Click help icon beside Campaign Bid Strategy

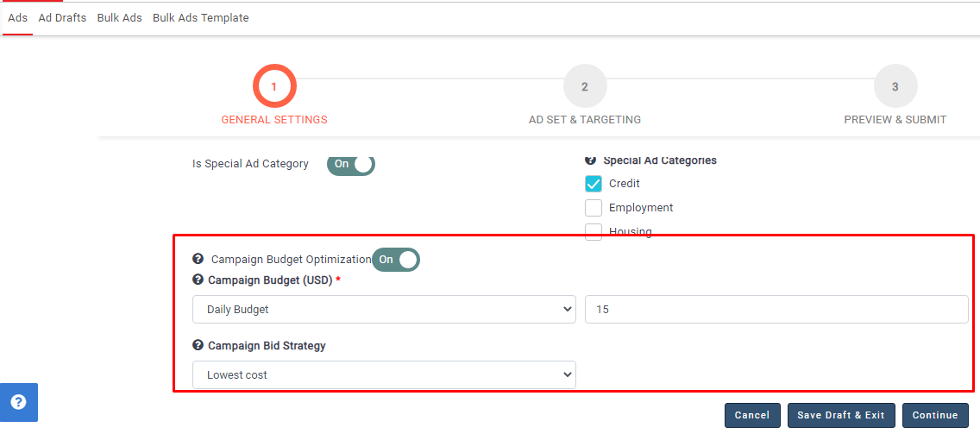(198, 346)
